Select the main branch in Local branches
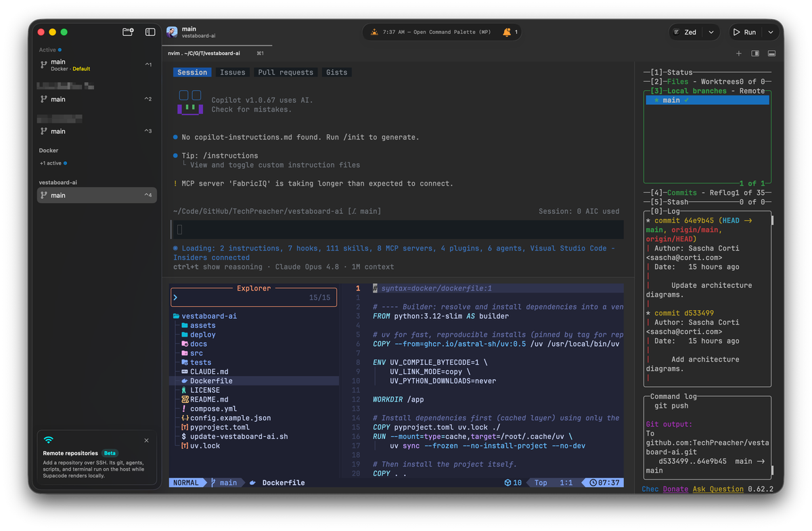This screenshot has width=812, height=531. click(707, 100)
